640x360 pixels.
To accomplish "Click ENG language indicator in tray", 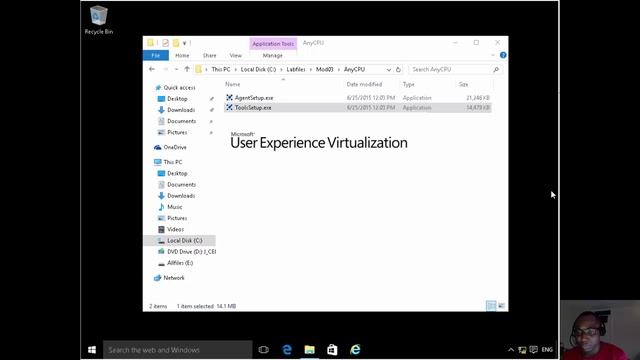I will [547, 350].
